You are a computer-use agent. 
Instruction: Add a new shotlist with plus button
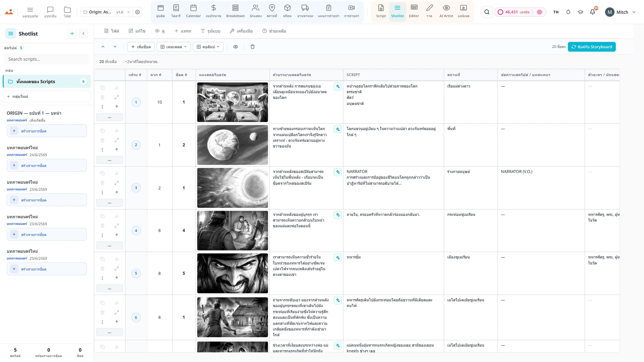click(72, 34)
